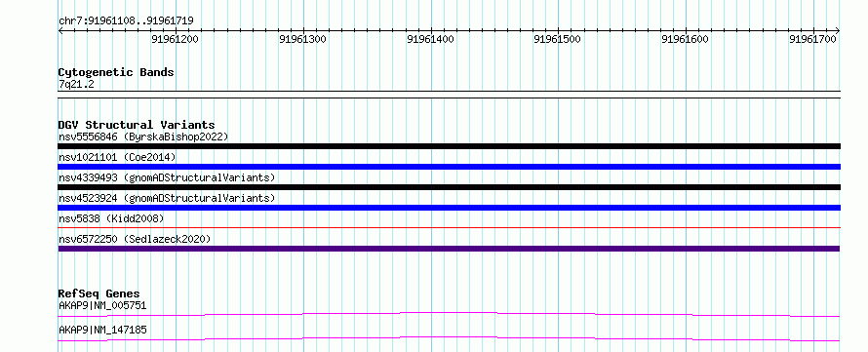
Task: Open the RefSeq Genes track title
Action: (99, 293)
